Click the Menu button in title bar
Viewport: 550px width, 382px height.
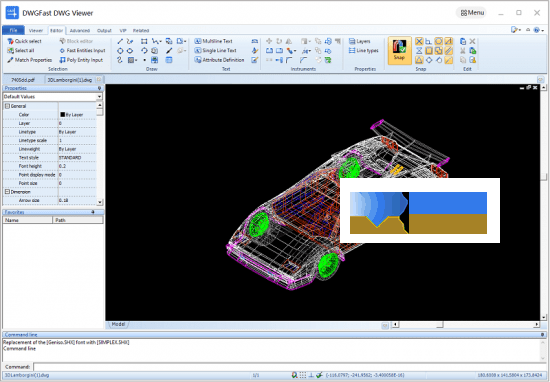tap(472, 13)
